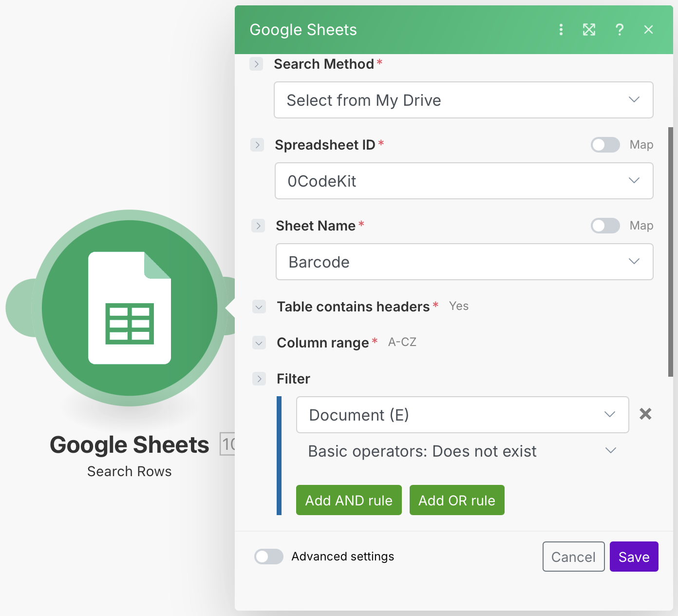Click the panel's vertical scrollbar
The height and width of the screenshot is (616, 678).
coord(671,252)
